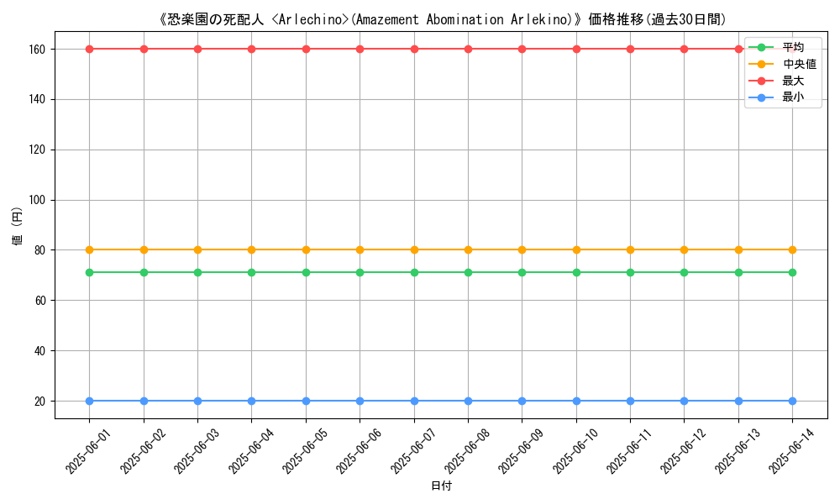Click the 2025-06-10 date tick label
The image size is (840, 504).
575,452
